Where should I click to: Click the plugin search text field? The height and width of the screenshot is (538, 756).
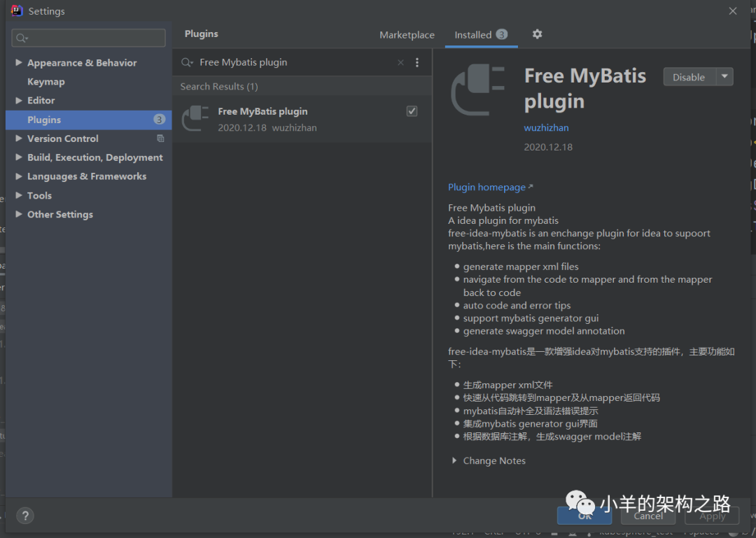(295, 63)
